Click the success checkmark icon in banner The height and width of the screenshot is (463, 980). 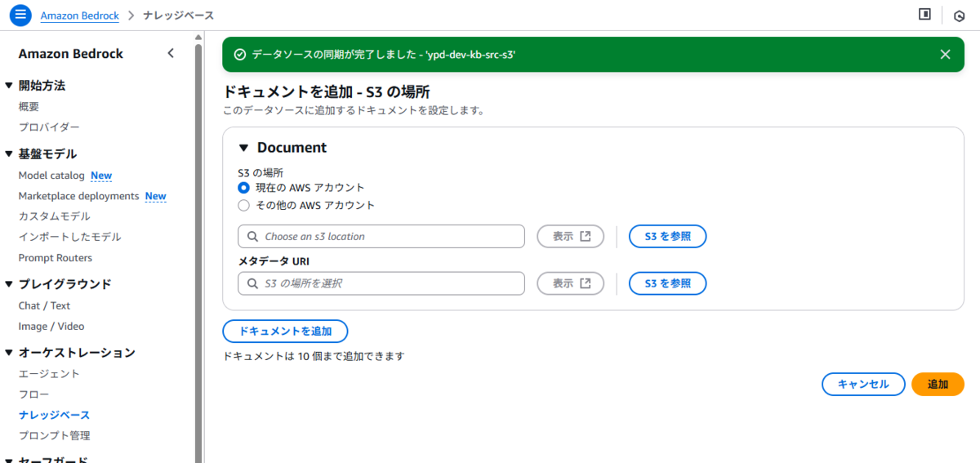240,55
